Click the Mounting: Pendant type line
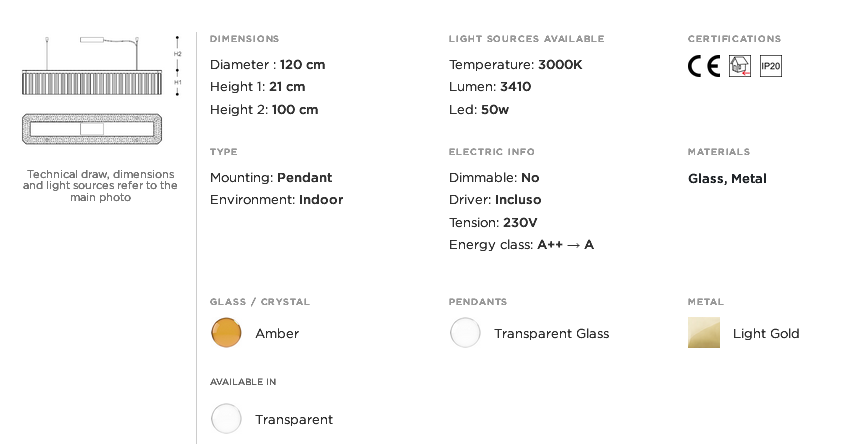This screenshot has width=844, height=444. pyautogui.click(x=271, y=178)
